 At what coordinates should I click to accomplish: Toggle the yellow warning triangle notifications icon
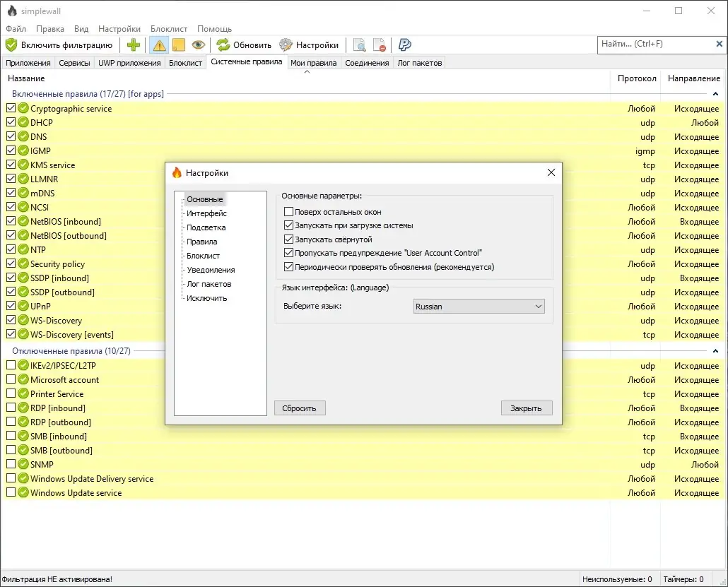159,45
